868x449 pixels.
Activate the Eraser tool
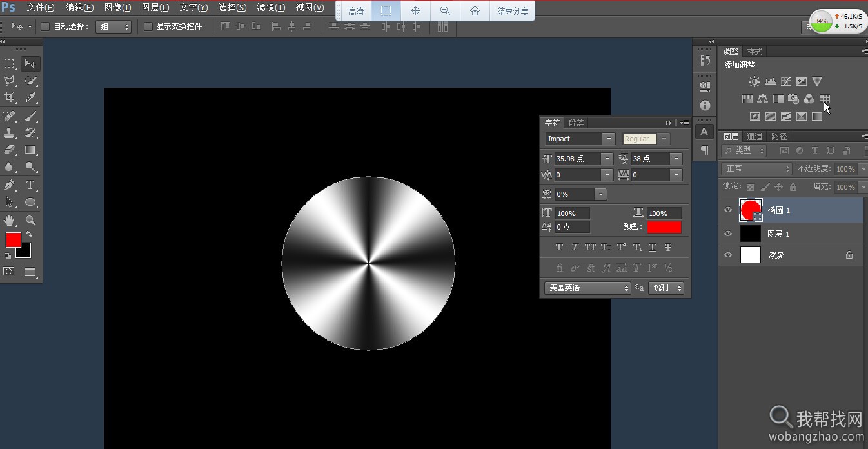pyautogui.click(x=10, y=150)
